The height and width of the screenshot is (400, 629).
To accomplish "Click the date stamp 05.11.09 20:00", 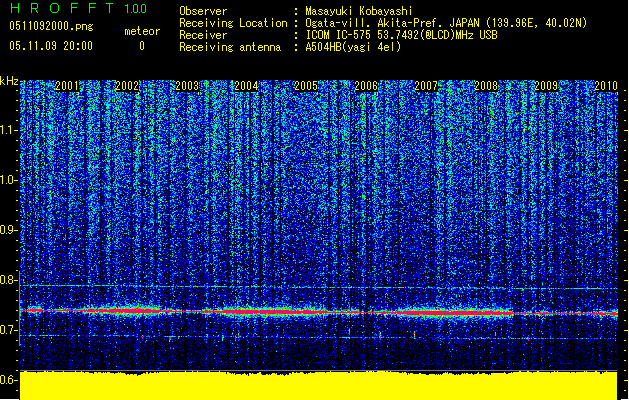I will [51, 46].
